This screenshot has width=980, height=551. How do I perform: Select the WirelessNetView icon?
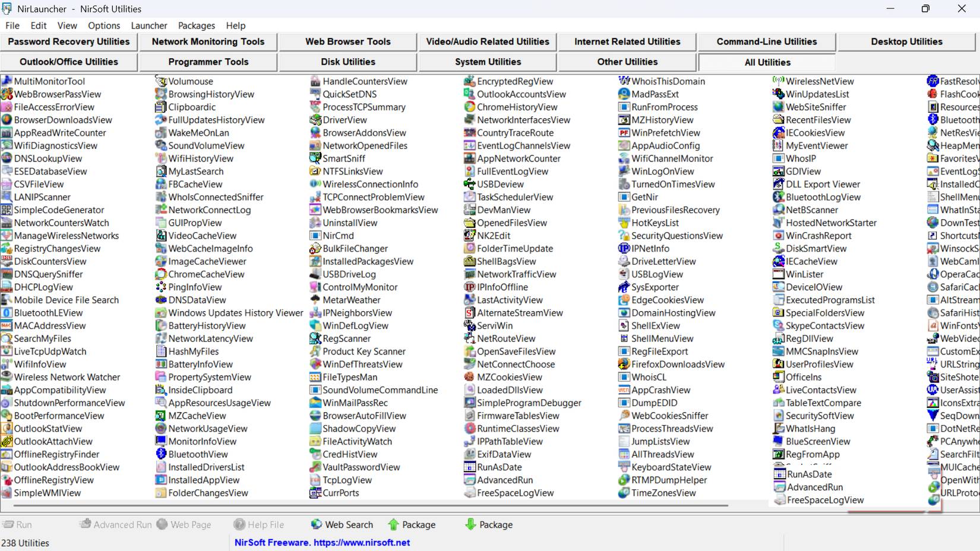(778, 81)
